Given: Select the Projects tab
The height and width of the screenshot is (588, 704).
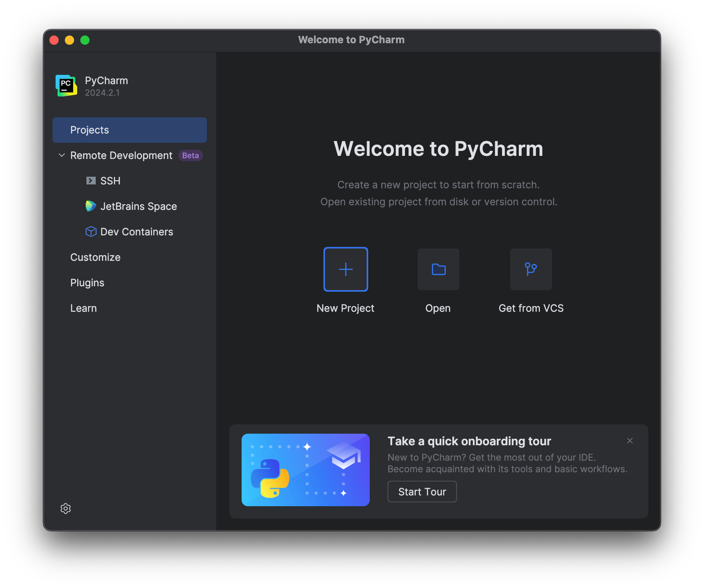Looking at the screenshot, I should pos(89,130).
